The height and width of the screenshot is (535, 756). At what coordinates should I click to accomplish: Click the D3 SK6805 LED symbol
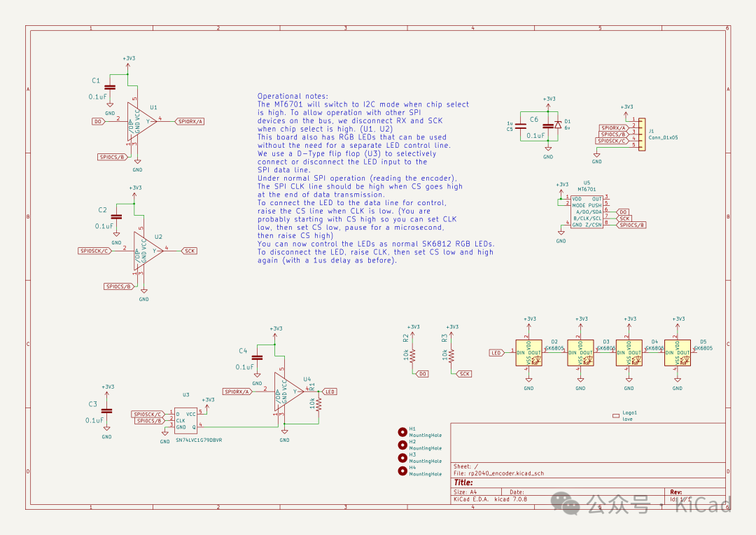click(x=580, y=353)
